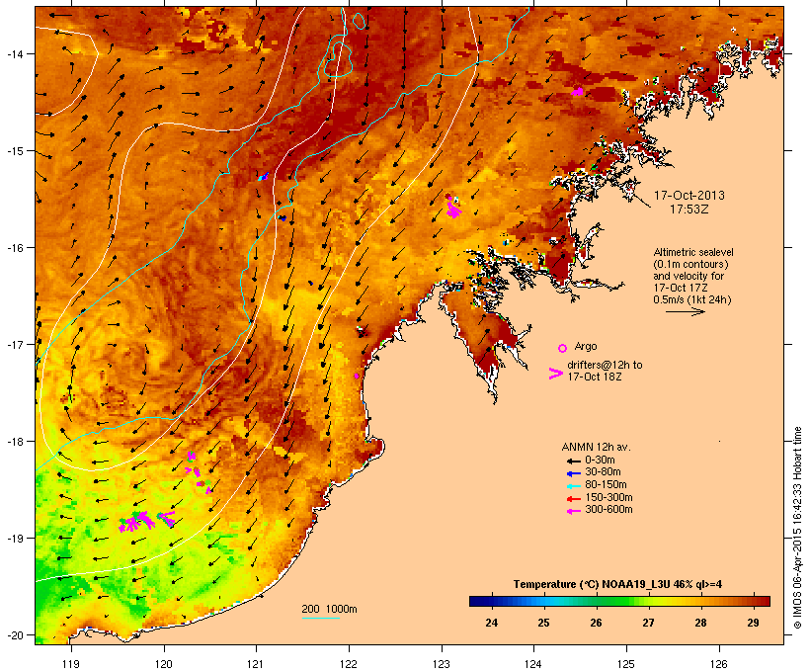The height and width of the screenshot is (672, 810).
Task: Click the latitude axis label -15
Action: click(x=14, y=151)
